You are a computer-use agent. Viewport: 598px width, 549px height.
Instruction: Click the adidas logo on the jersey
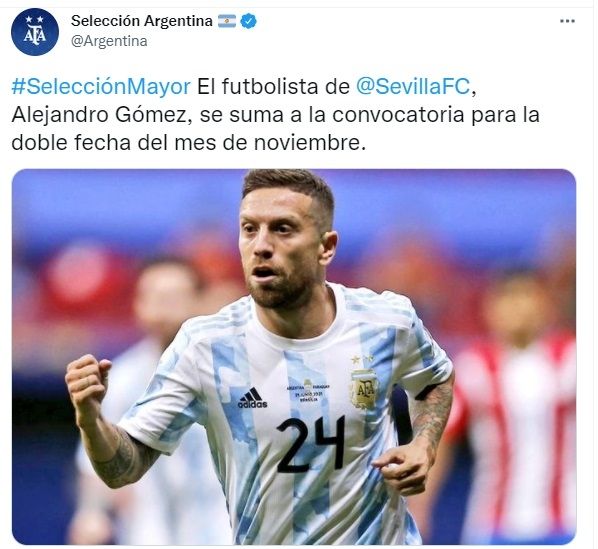coord(252,398)
